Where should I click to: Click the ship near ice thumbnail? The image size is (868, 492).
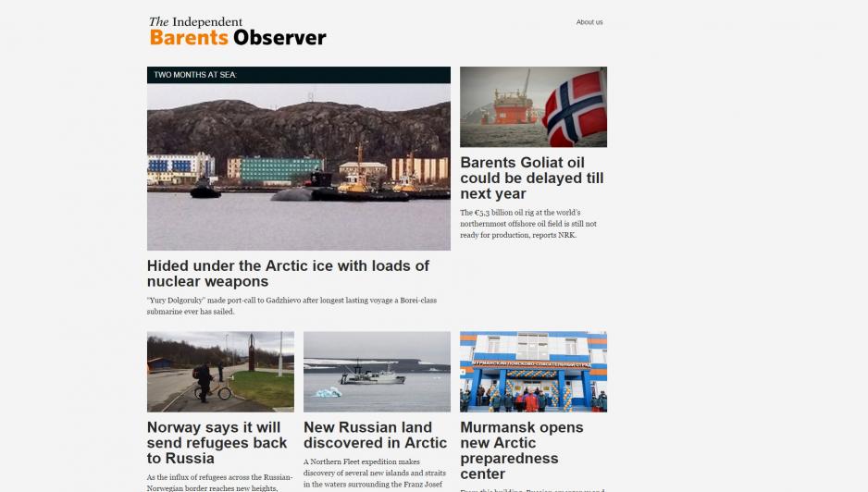coord(377,372)
